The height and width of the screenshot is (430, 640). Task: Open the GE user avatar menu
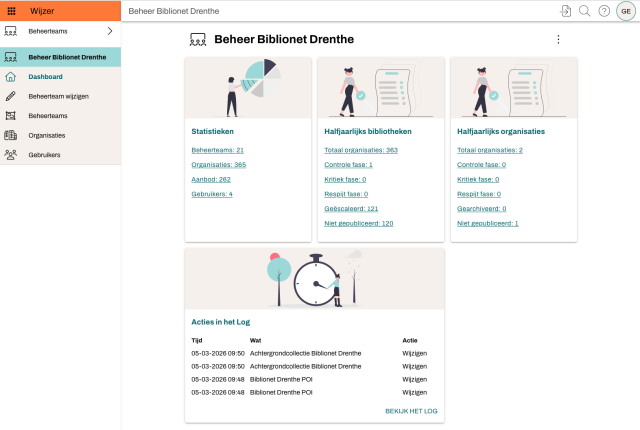[626, 10]
